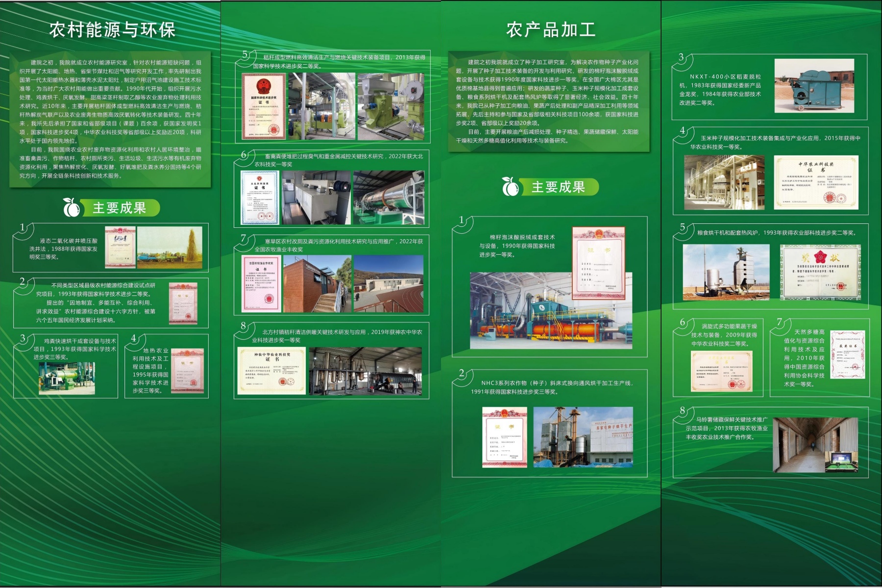Click number 8 marker beside 北方村镇秸秆清洁供暖 item

point(244,326)
